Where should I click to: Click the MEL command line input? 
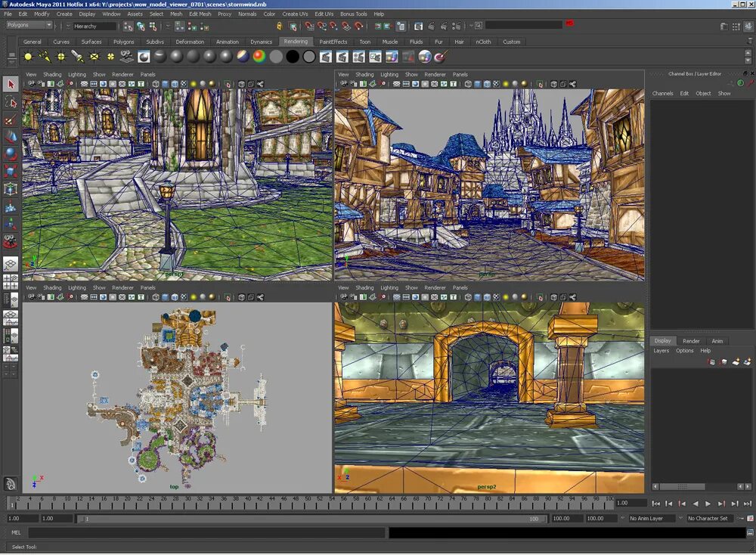(207, 533)
